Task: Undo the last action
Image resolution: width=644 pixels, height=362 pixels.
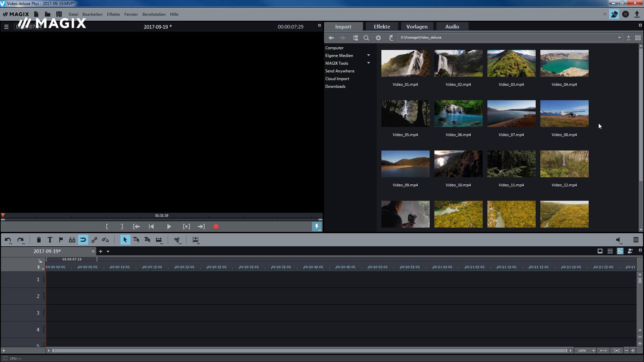Action: (8, 240)
